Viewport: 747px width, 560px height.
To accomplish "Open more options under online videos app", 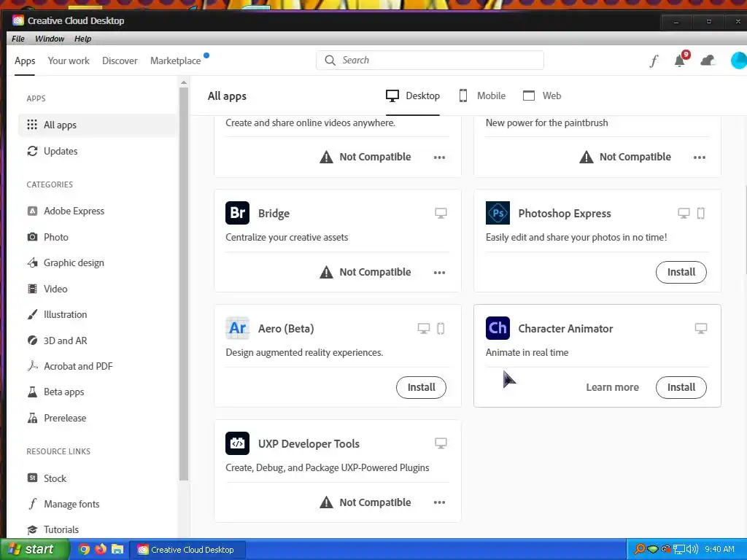I will pos(439,157).
